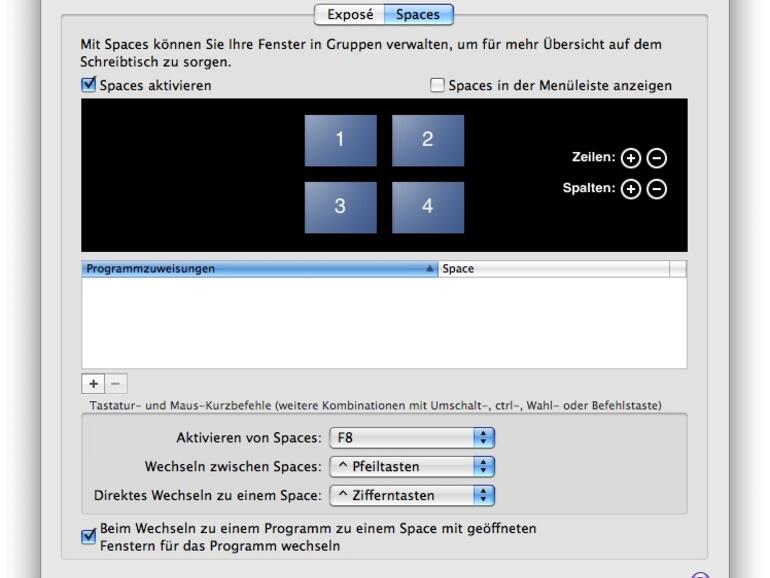
Task: Select Space thumbnail 3
Action: 340,207
